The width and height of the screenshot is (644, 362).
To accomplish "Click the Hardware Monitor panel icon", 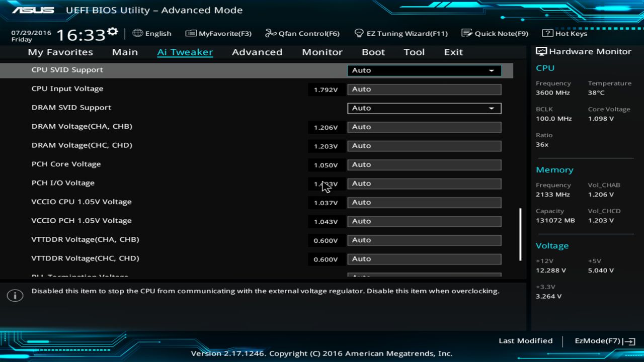I will (x=541, y=51).
